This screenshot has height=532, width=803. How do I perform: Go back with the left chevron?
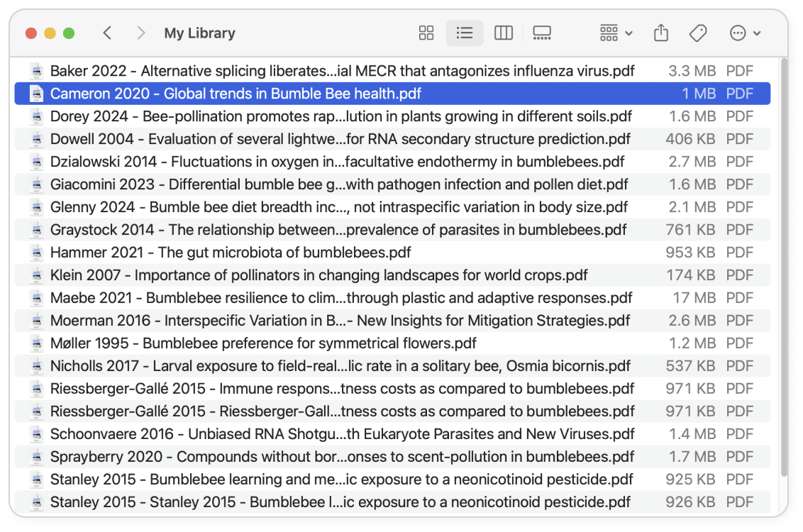(107, 33)
